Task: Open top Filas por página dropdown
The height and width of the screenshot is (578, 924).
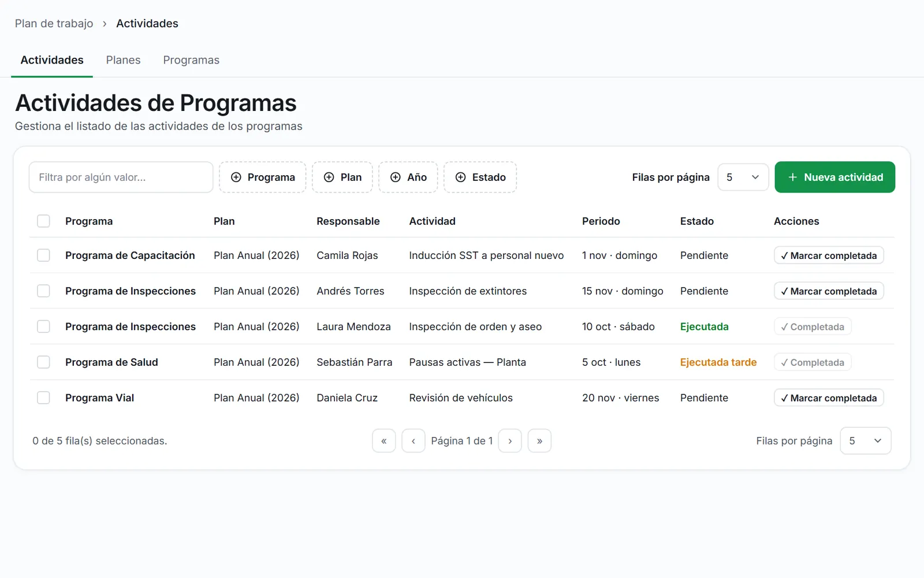Action: 743,177
